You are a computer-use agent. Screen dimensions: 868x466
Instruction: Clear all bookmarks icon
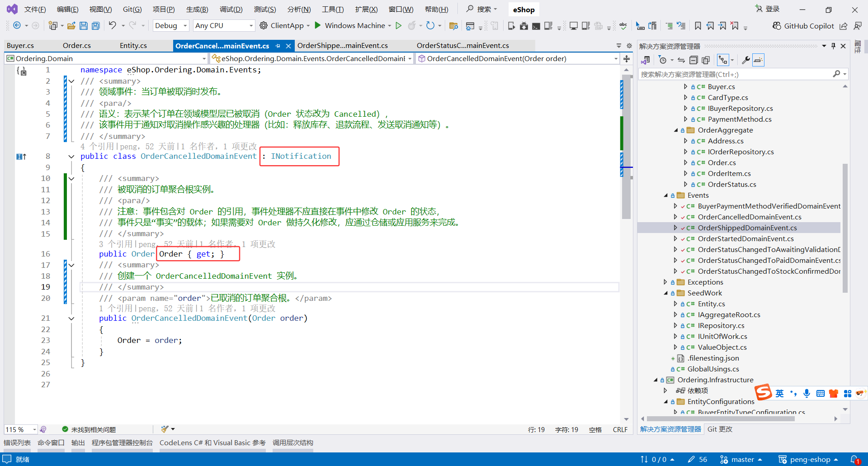pyautogui.click(x=735, y=26)
